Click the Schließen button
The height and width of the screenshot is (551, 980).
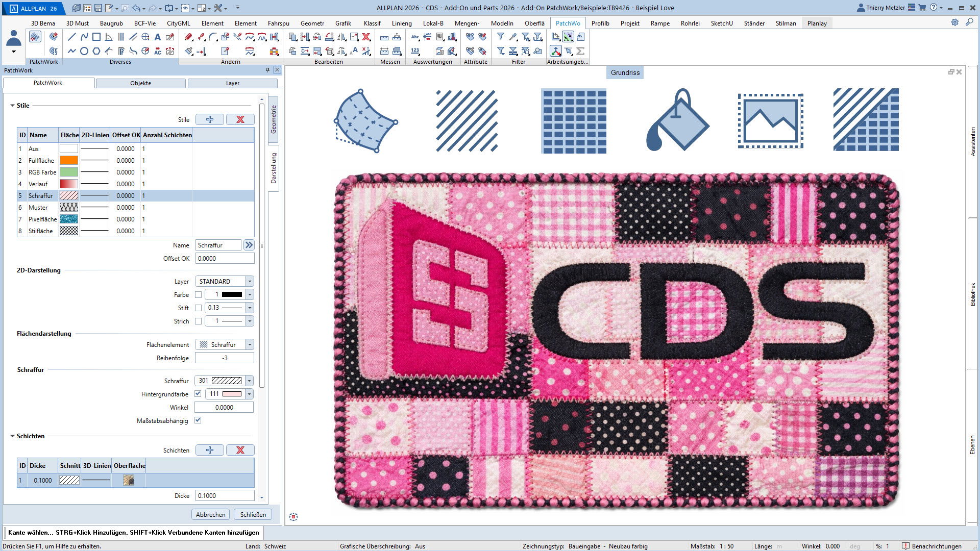coord(253,514)
